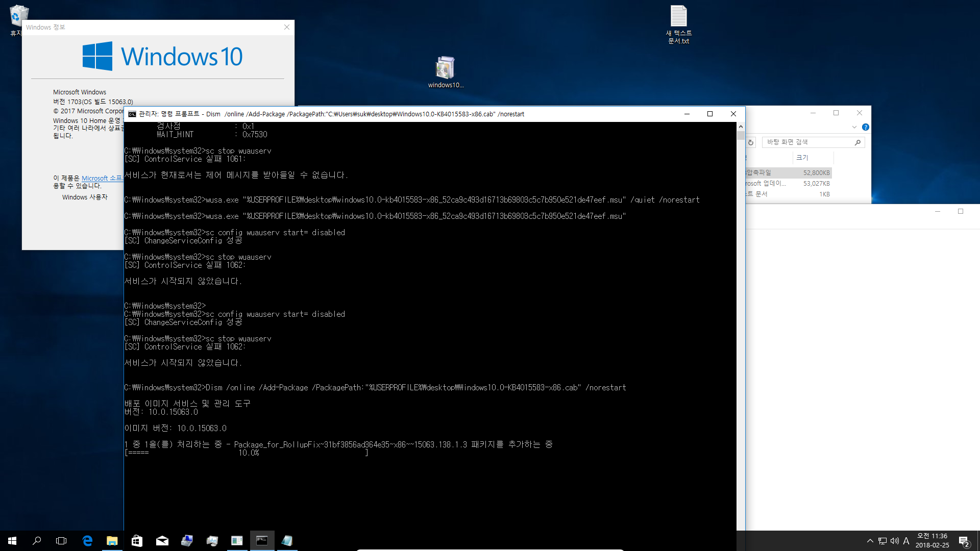Image resolution: width=980 pixels, height=551 pixels.
Task: Click the Command Prompt scrollbar thumb
Action: point(741,135)
